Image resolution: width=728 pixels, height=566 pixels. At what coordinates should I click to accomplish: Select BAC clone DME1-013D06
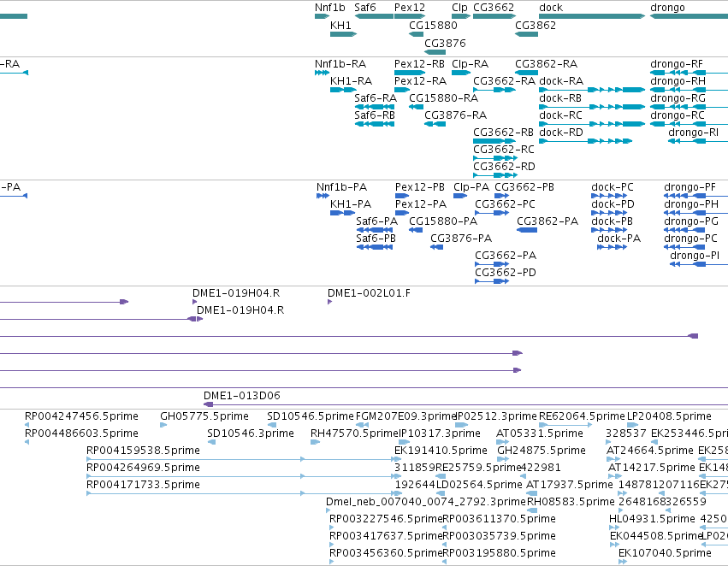coord(241,396)
